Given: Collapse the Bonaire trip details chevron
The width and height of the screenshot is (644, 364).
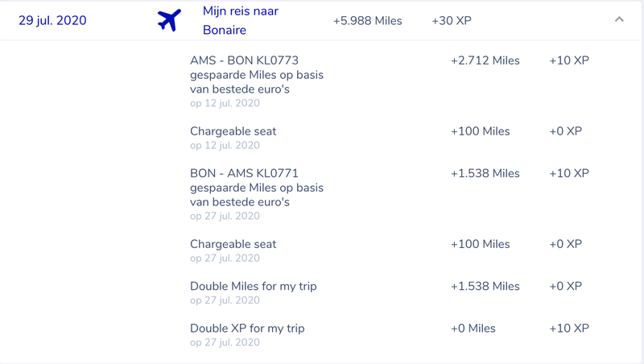Looking at the screenshot, I should click(x=619, y=19).
